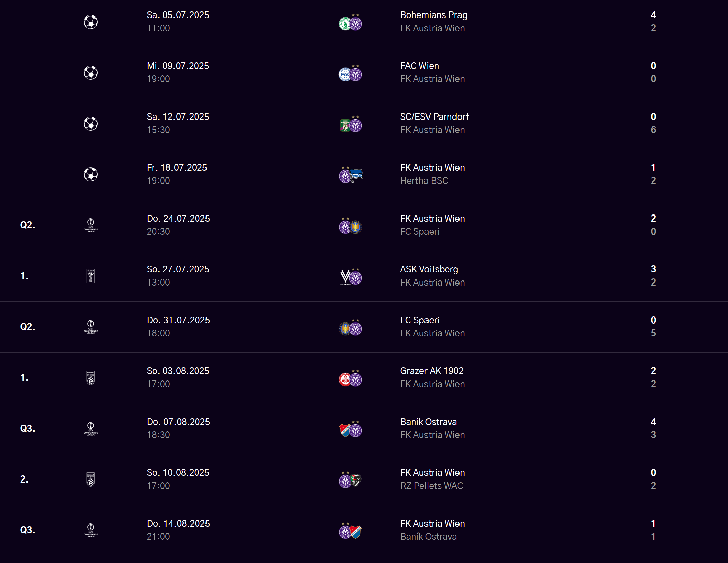
Task: Open the ASK Voitsberg team link
Action: (x=429, y=269)
